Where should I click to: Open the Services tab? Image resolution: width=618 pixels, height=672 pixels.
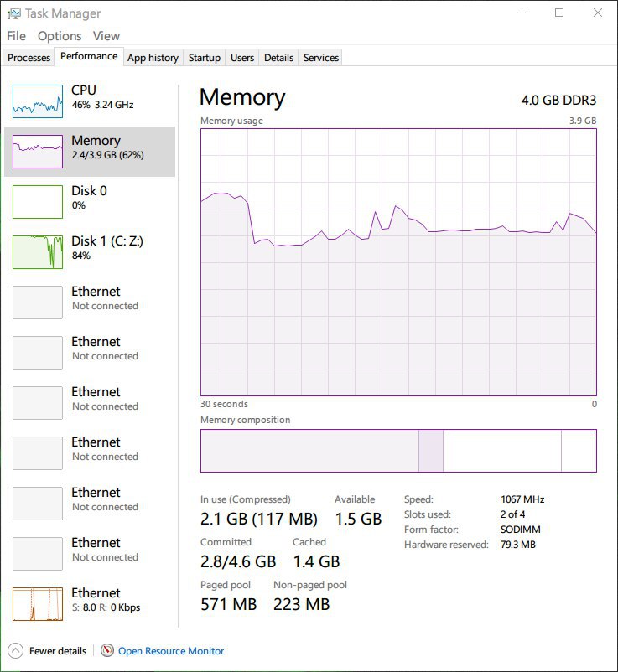(x=321, y=58)
